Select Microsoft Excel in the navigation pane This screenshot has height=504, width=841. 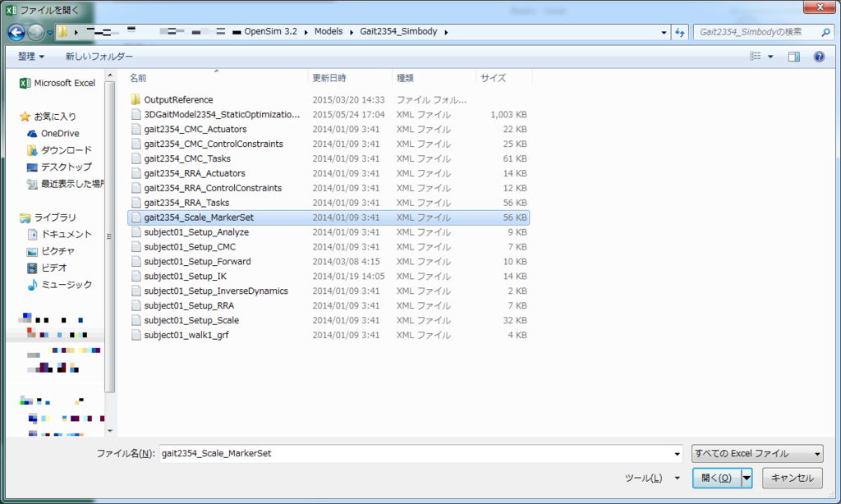[x=57, y=83]
